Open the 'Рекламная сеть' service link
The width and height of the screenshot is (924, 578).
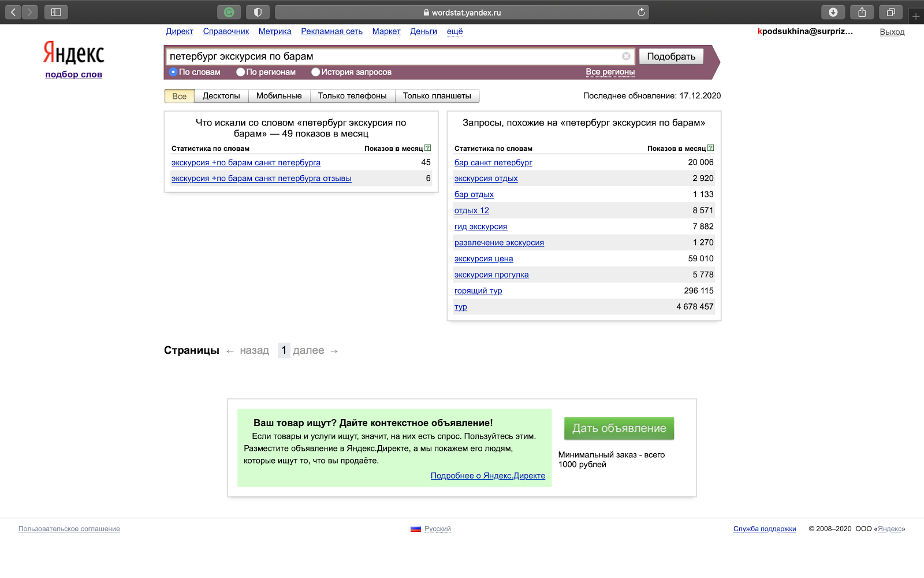pos(332,31)
